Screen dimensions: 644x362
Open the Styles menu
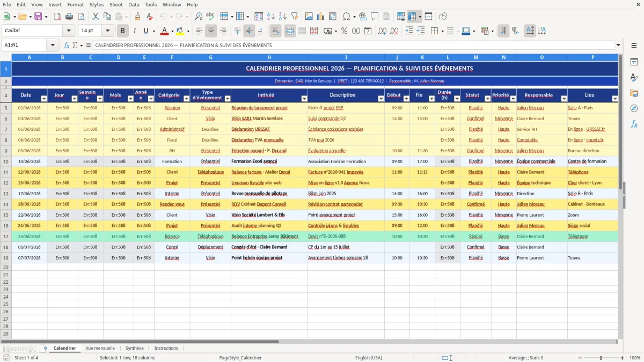click(x=97, y=4)
